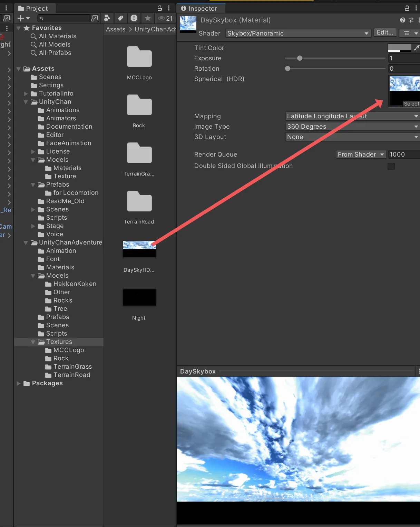Open the Shader dropdown Skybox/Panoramic
This screenshot has height=527, width=420.
coord(298,33)
